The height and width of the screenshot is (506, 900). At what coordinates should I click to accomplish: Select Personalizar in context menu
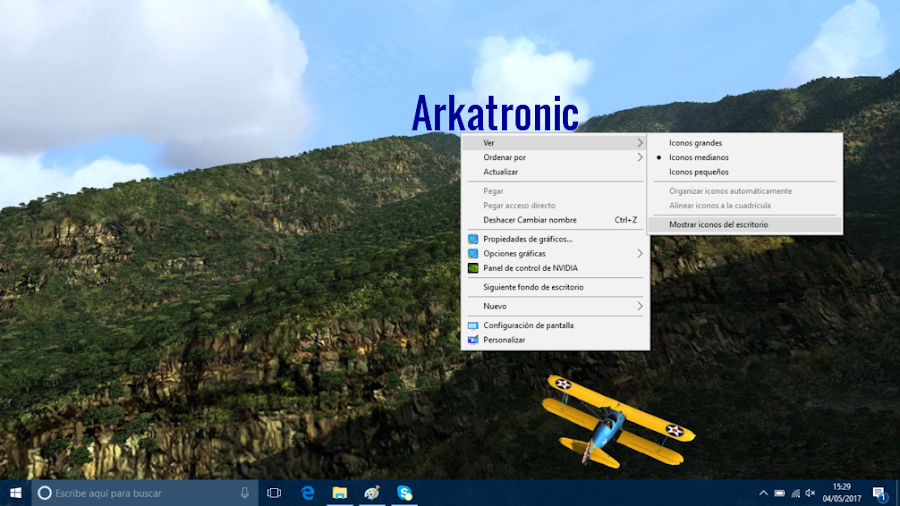click(555, 340)
